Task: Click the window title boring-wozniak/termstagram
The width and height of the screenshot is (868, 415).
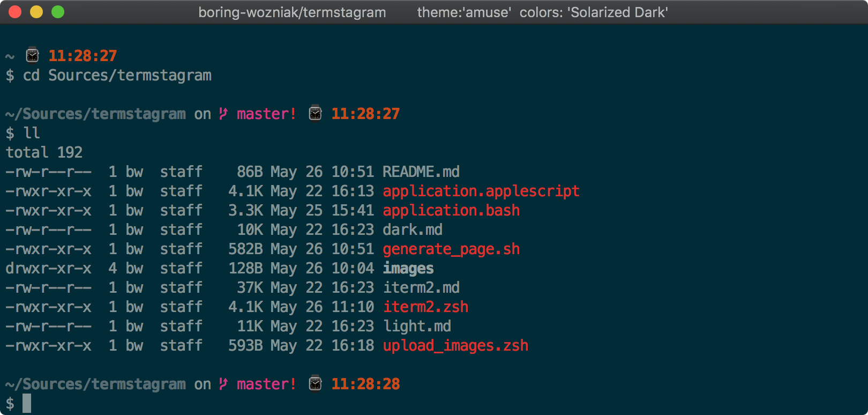Action: [292, 12]
